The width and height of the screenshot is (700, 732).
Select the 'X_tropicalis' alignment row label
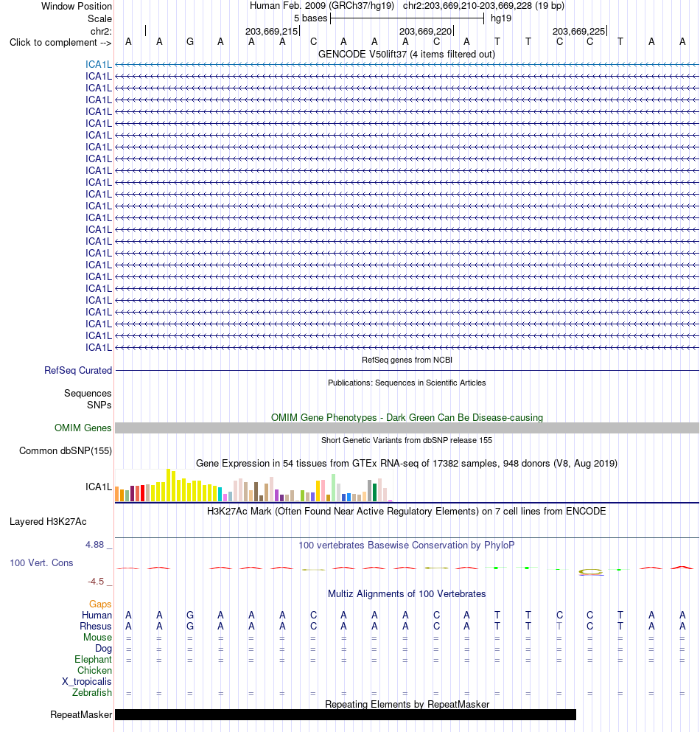pyautogui.click(x=87, y=682)
